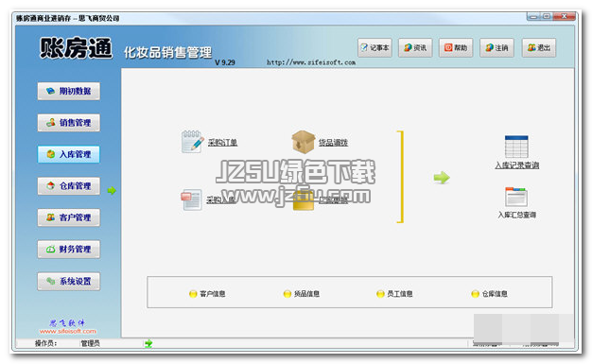Click the V 9.29 version text
Screen dimensions: 592x364
click(x=225, y=62)
